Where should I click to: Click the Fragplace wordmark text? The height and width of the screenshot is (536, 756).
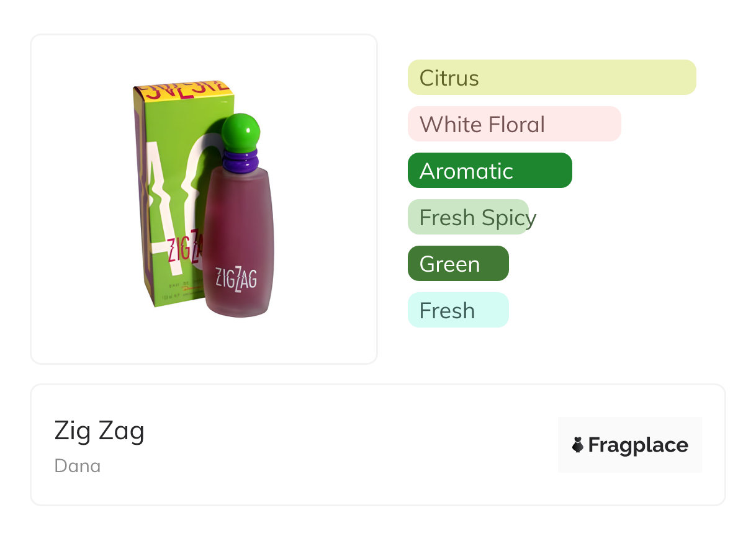(x=638, y=445)
